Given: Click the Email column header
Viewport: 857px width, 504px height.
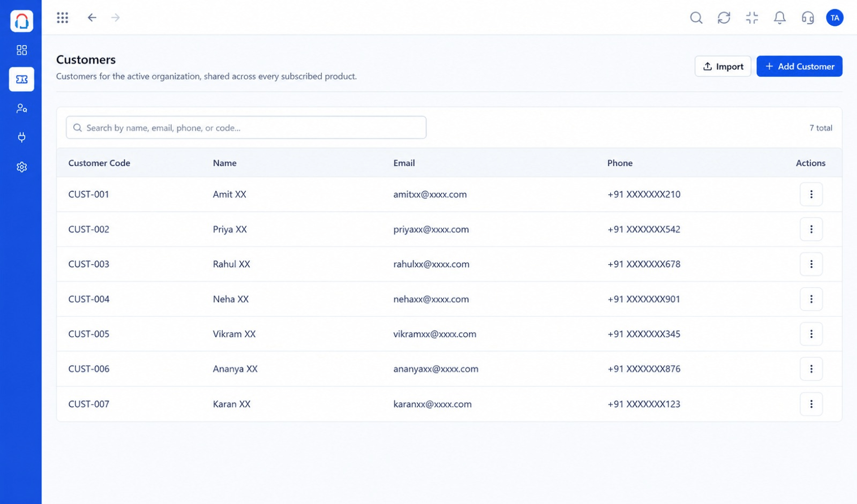Looking at the screenshot, I should pyautogui.click(x=404, y=163).
